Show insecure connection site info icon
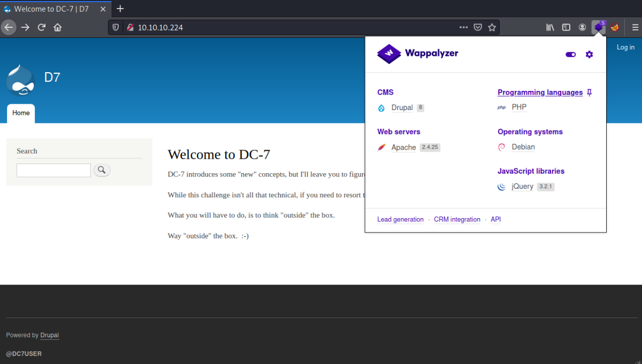This screenshot has width=642, height=364. (129, 27)
